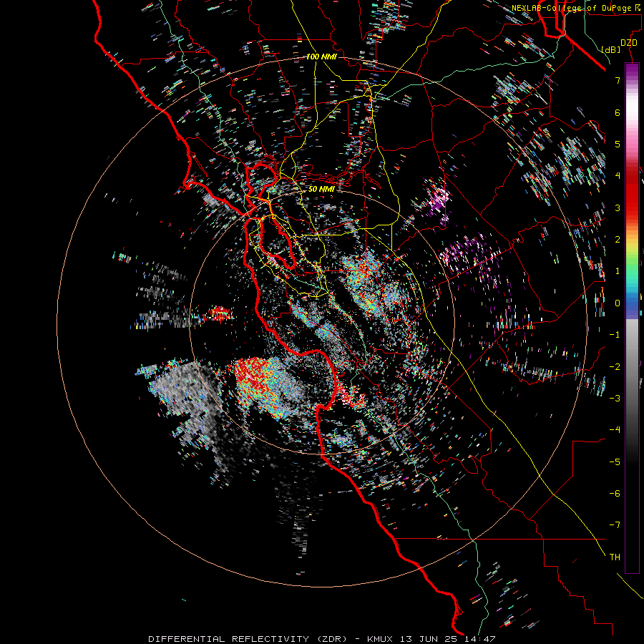Click the "-3" value on the color scale
The width and height of the screenshot is (644, 644).
(615, 399)
